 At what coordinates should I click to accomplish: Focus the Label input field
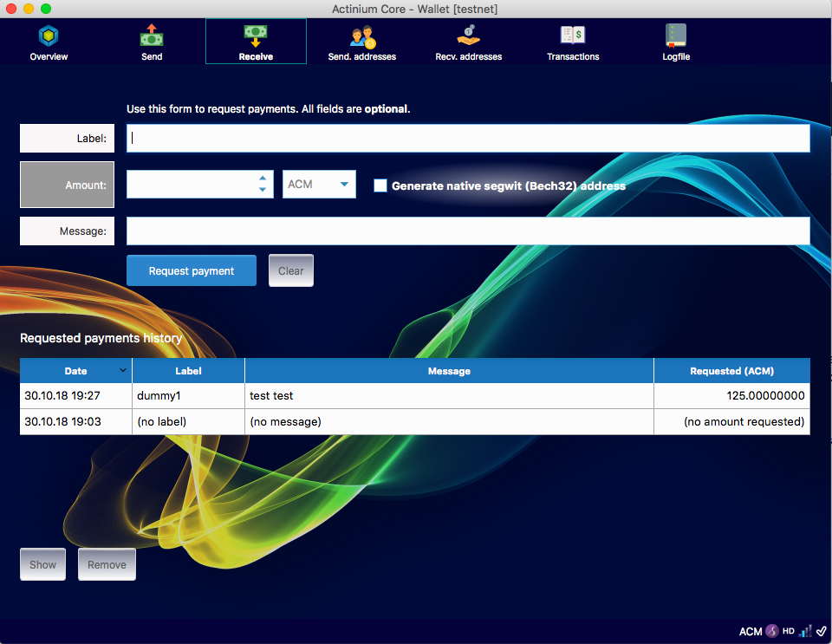point(468,138)
